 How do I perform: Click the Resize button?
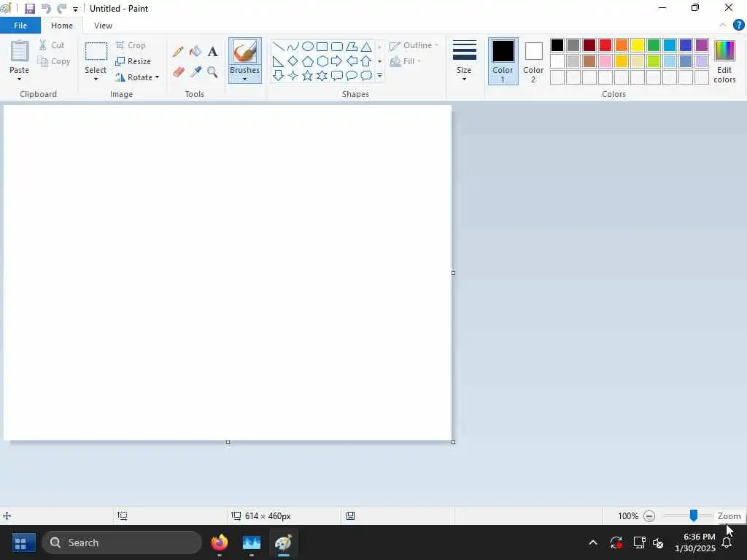(133, 61)
